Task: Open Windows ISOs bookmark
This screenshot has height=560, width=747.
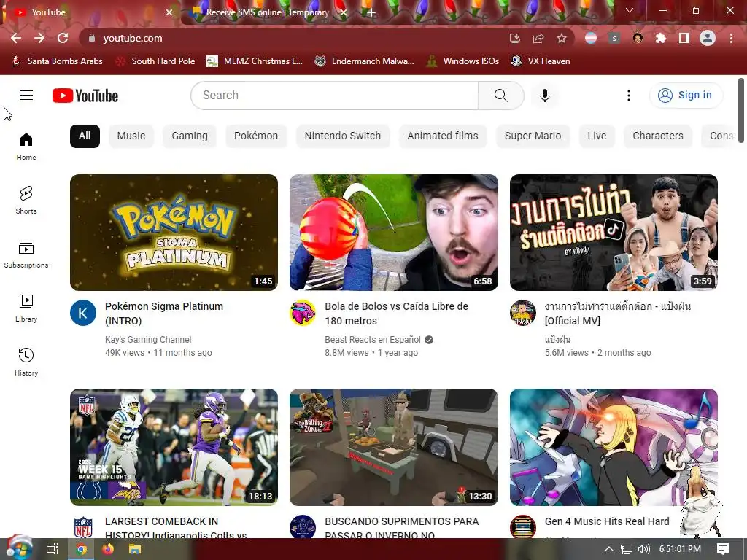Action: pyautogui.click(x=462, y=61)
